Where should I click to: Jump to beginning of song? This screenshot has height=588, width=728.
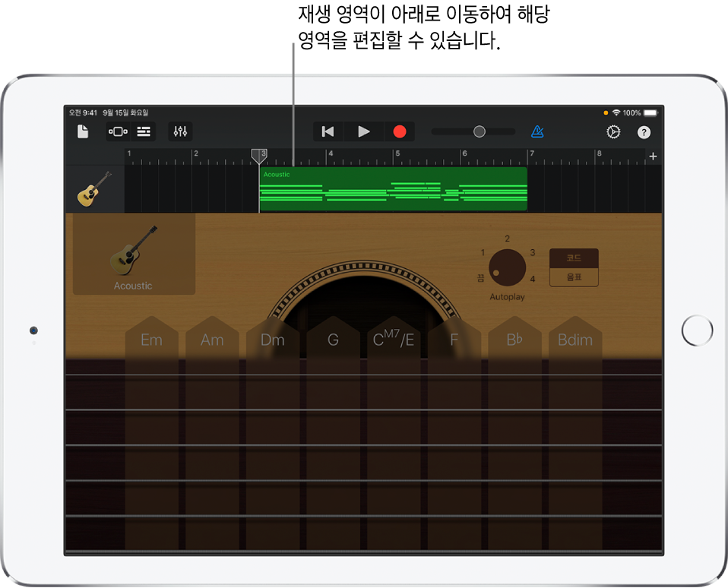[328, 131]
